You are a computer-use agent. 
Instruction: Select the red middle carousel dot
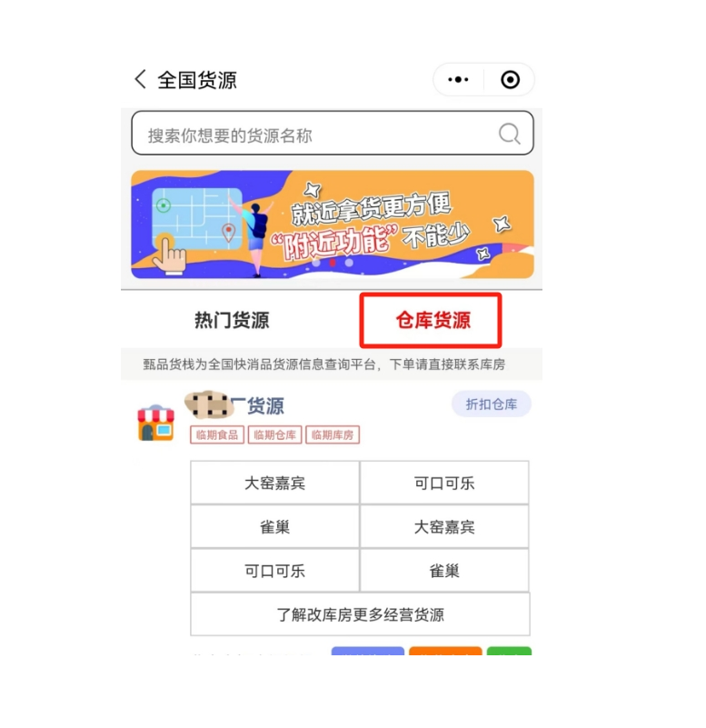click(333, 263)
